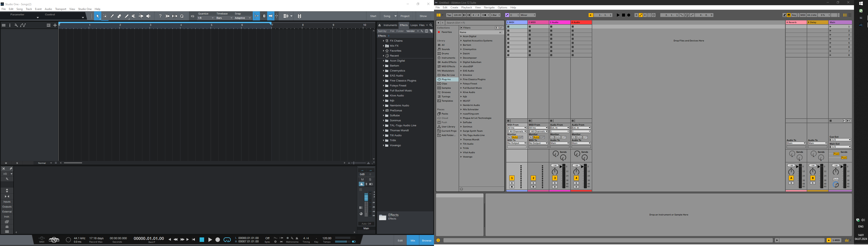Select the Paint tool in Studio One toolbar
Screen dimensions: 868x246
coord(127,16)
